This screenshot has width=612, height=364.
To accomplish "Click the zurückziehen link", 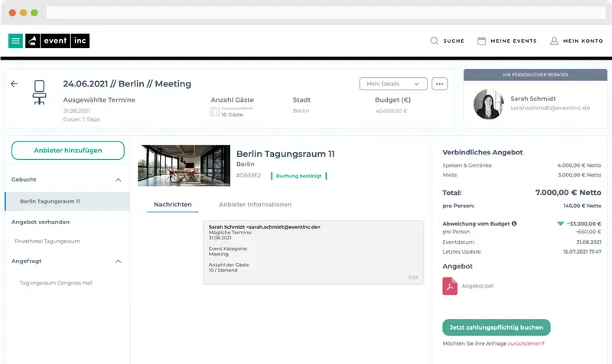I will click(x=525, y=343).
